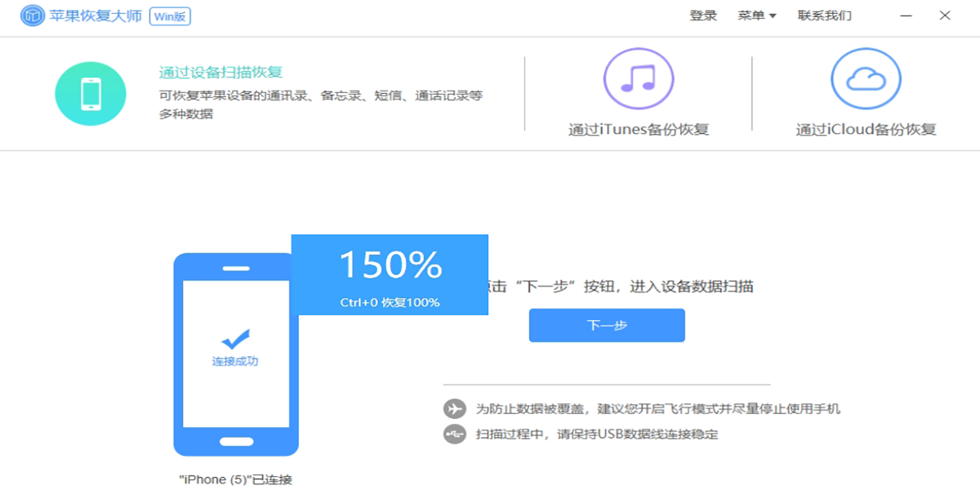
Task: Switch to 通过iTunes备份恢复 mode
Action: [638, 129]
